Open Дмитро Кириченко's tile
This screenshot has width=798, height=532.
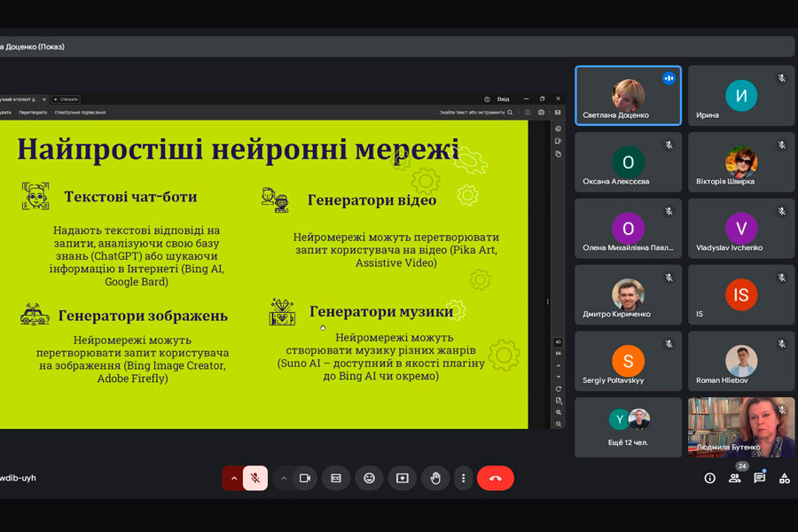[x=628, y=294]
